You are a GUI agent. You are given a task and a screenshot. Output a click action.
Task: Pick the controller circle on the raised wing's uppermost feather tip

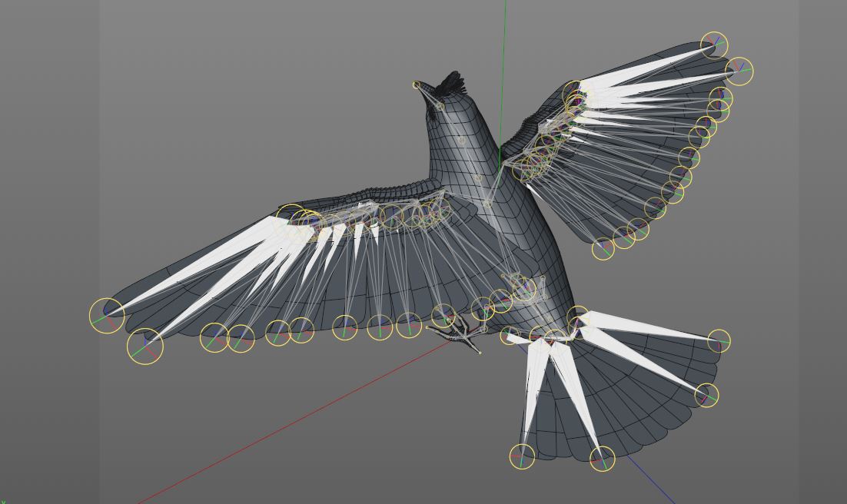pyautogui.click(x=714, y=45)
